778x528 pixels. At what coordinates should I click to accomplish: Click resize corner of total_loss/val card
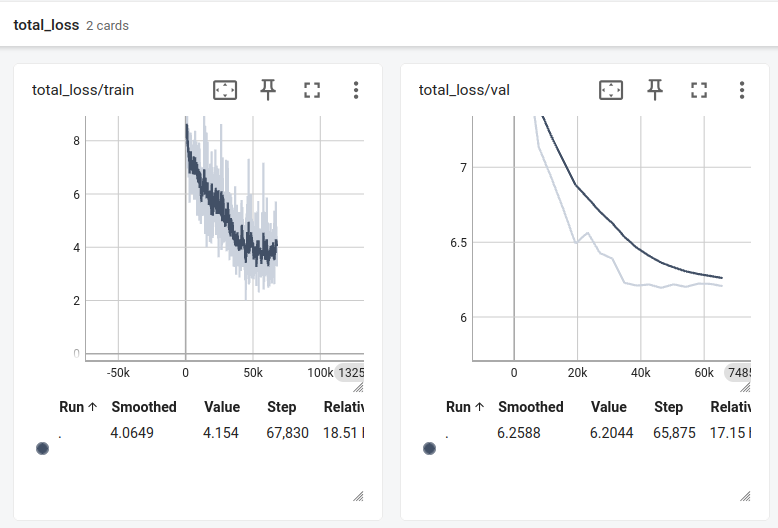click(x=745, y=496)
